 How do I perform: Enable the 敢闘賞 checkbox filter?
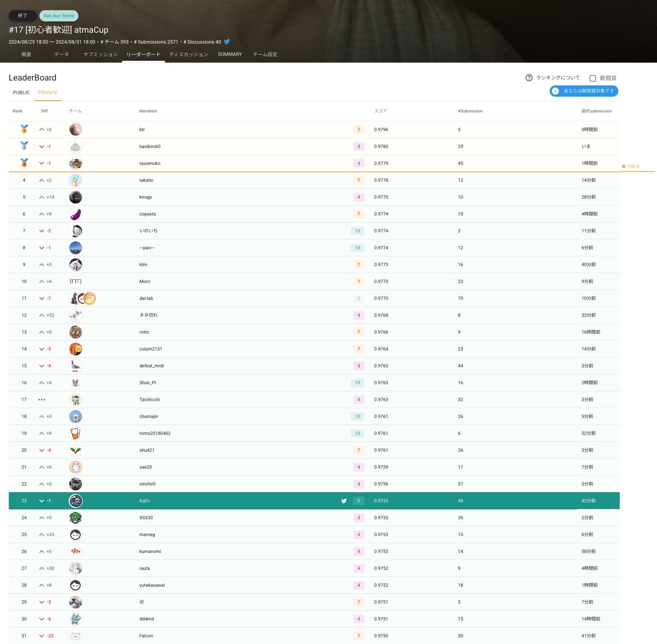pos(593,78)
